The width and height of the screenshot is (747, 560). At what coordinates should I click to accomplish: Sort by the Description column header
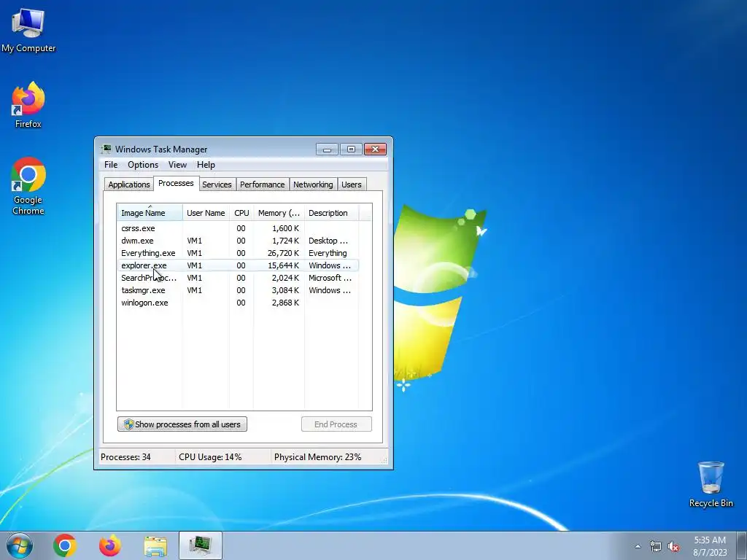click(x=331, y=212)
